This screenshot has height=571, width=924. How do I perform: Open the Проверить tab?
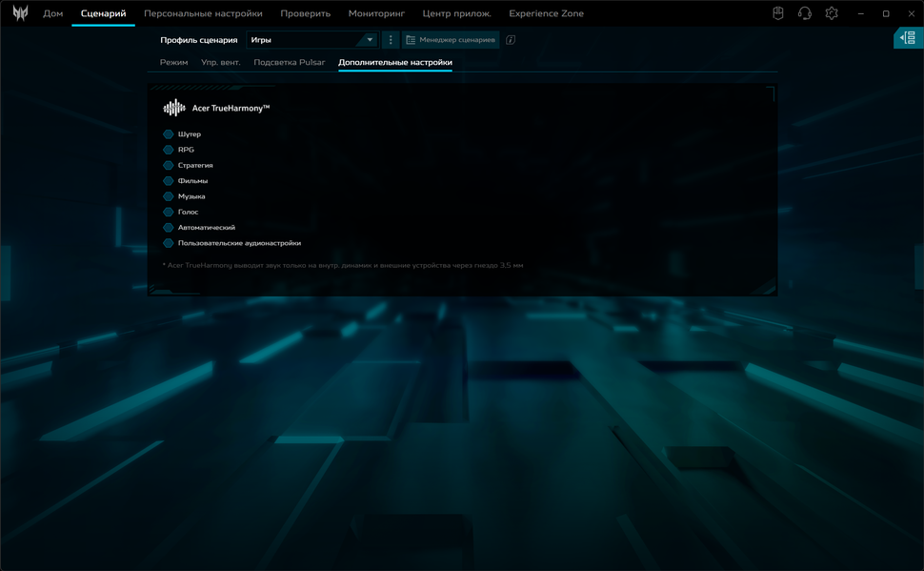click(x=305, y=13)
